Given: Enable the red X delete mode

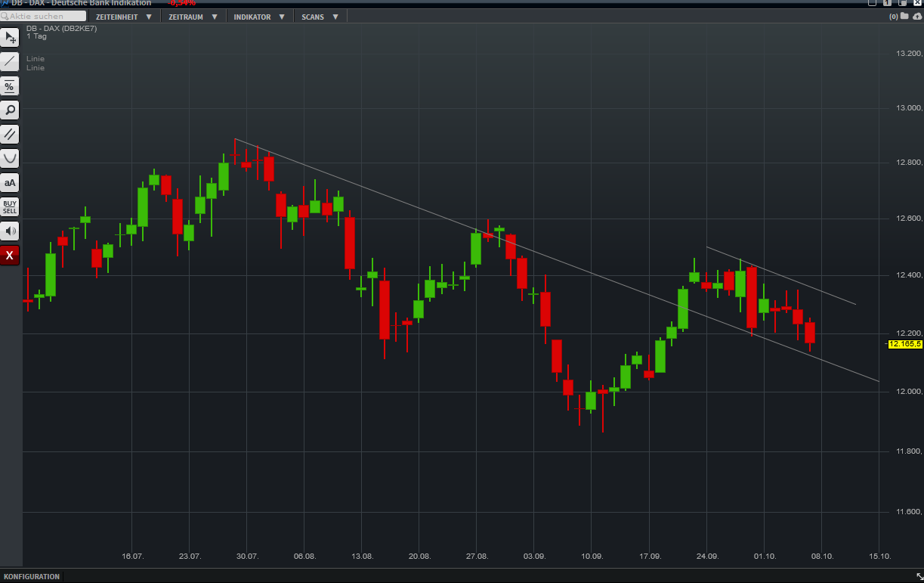Looking at the screenshot, I should tap(10, 255).
